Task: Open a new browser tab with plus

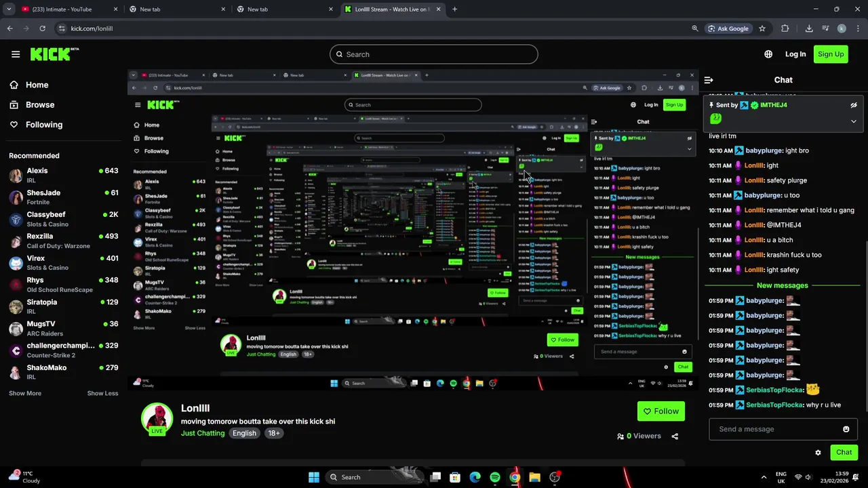Action: tap(454, 9)
